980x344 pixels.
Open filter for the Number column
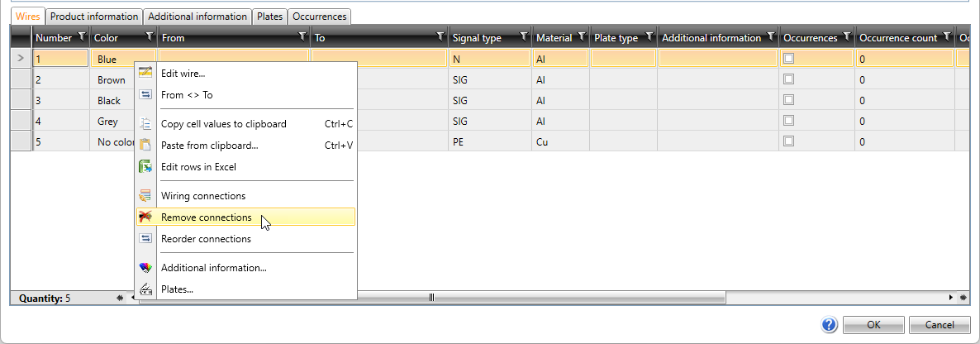[x=81, y=37]
